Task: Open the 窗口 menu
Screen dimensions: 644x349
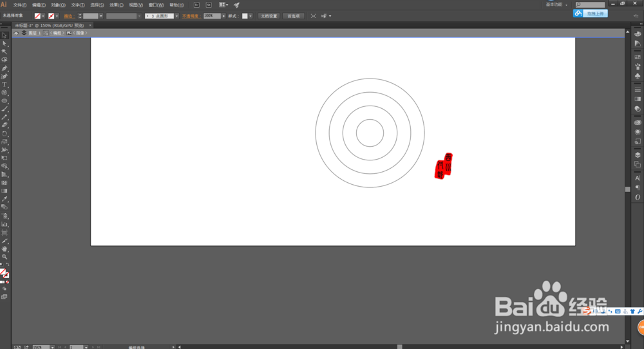Action: [156, 5]
